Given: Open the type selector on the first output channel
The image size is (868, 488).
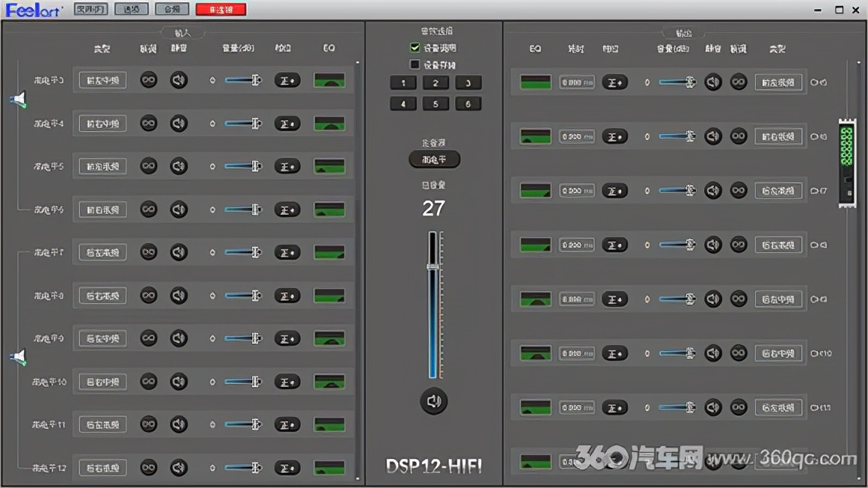Looking at the screenshot, I should pos(779,82).
